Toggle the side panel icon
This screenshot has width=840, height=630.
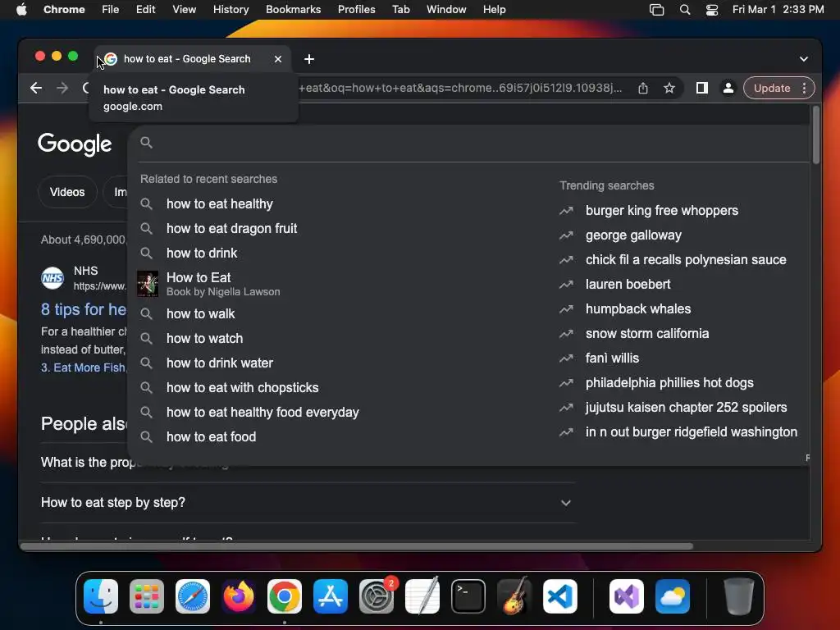point(702,88)
